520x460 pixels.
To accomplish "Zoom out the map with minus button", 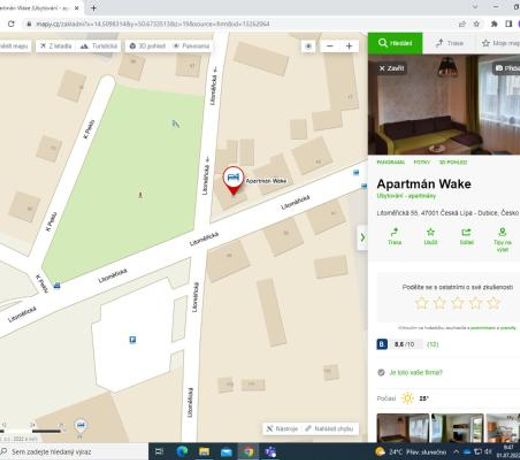I will coord(330,46).
